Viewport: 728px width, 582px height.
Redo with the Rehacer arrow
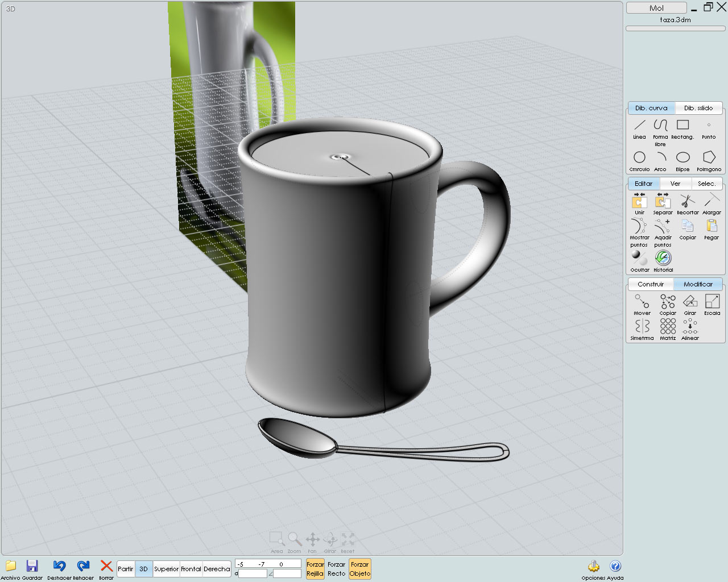click(83, 569)
